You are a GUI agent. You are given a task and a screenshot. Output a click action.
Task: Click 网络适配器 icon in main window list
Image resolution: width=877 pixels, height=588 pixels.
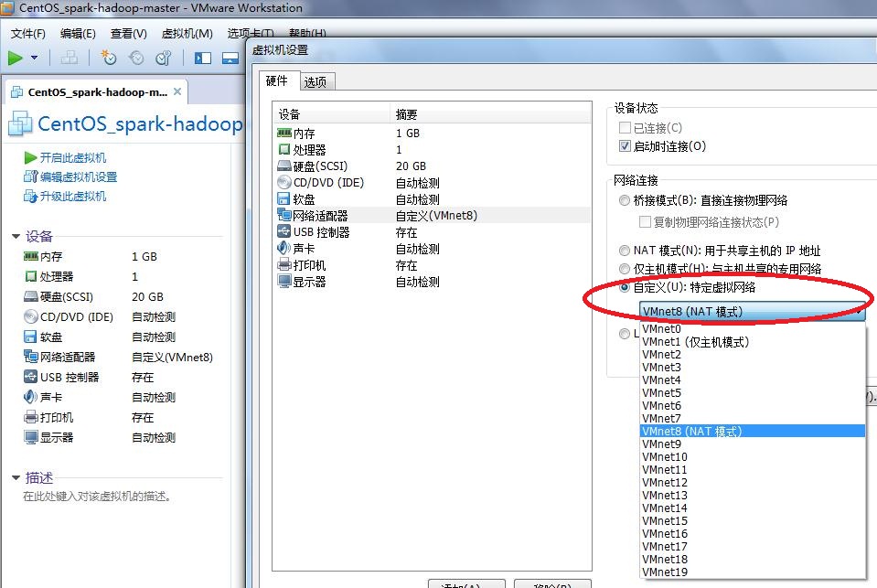pyautogui.click(x=31, y=357)
